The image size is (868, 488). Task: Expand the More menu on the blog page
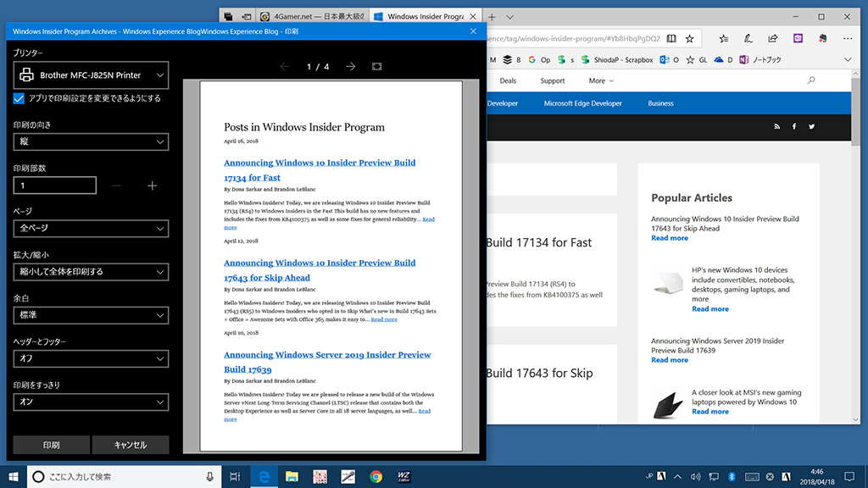(601, 80)
